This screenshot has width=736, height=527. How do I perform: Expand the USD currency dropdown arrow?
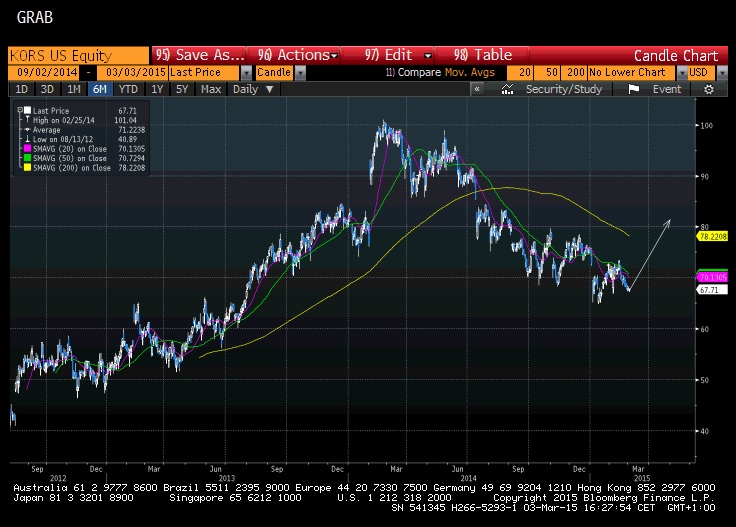tap(722, 73)
